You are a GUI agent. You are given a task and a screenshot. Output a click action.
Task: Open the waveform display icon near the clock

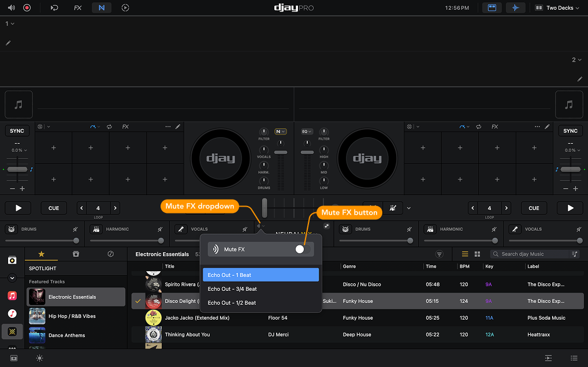click(x=516, y=8)
